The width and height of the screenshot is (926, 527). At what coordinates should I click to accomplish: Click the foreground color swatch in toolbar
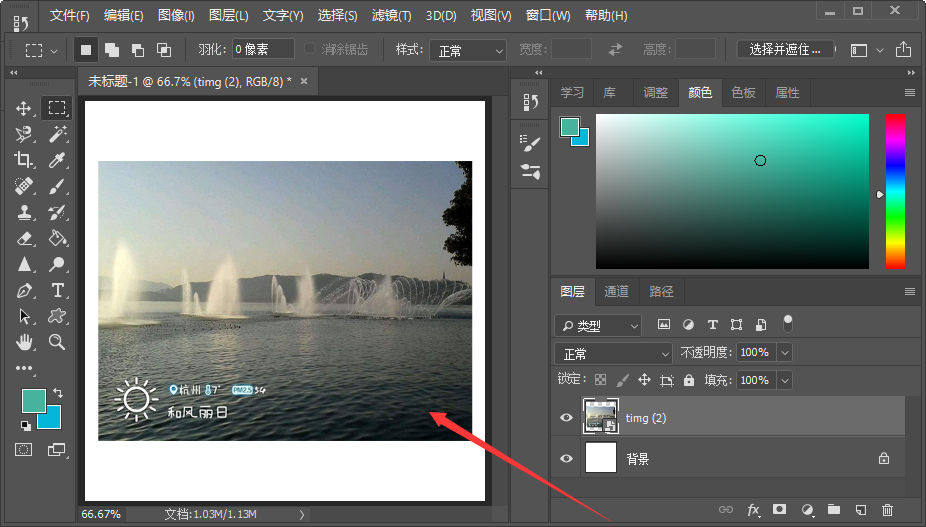pyautogui.click(x=34, y=401)
